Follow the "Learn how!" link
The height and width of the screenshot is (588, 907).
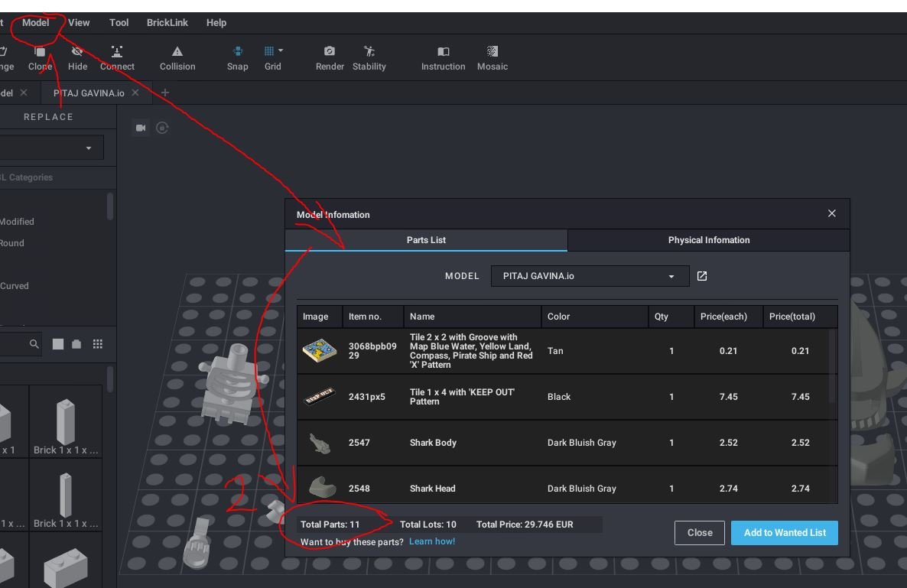pos(432,541)
